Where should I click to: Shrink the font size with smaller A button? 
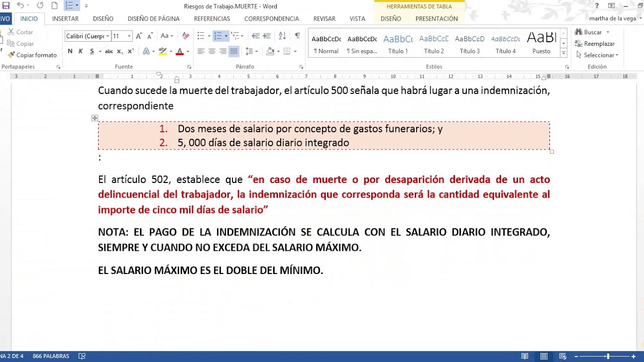coord(150,36)
